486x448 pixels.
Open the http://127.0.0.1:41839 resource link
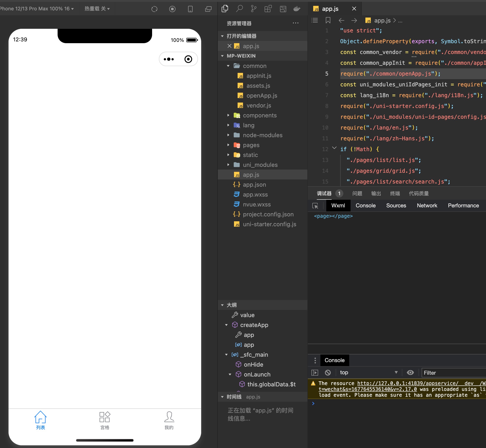tap(421, 383)
